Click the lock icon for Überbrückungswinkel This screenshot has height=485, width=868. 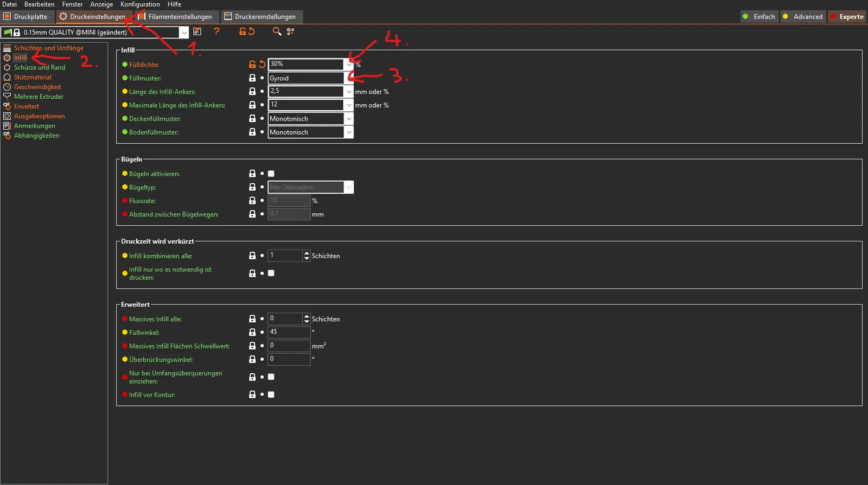(x=252, y=359)
